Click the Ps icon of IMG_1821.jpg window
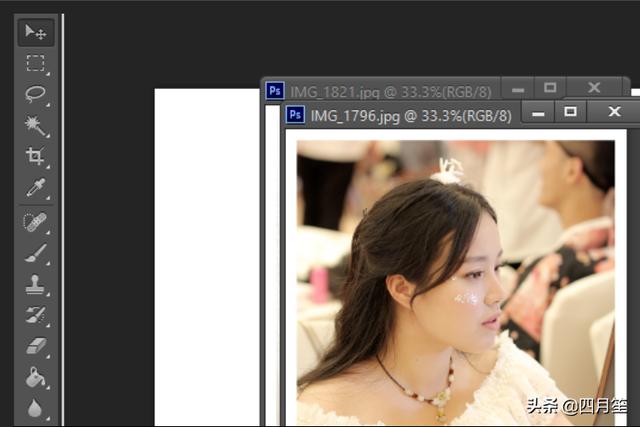The image size is (640, 427). pos(275,91)
